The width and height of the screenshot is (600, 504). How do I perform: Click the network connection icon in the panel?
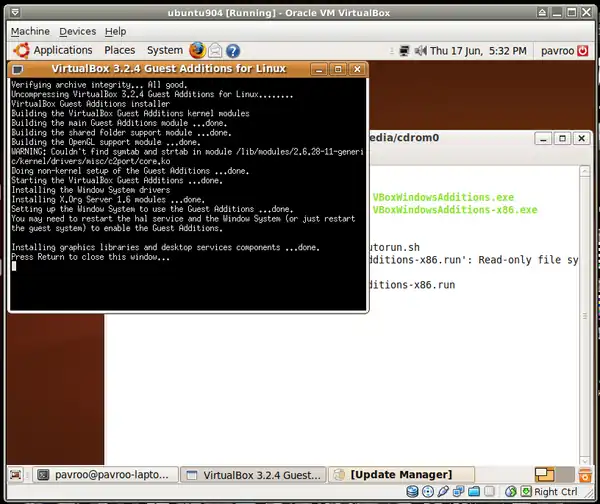tap(404, 50)
